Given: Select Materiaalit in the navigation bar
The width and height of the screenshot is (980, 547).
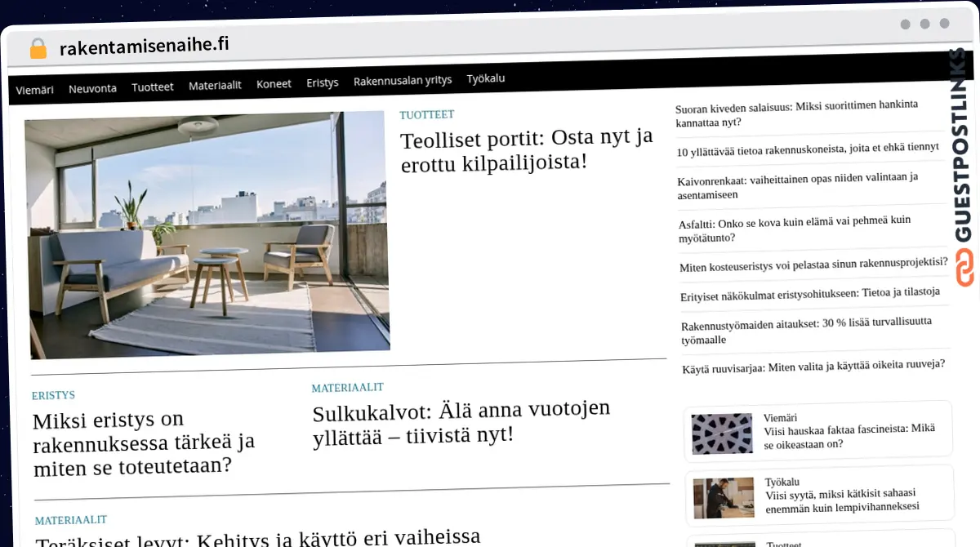Looking at the screenshot, I should (x=215, y=85).
